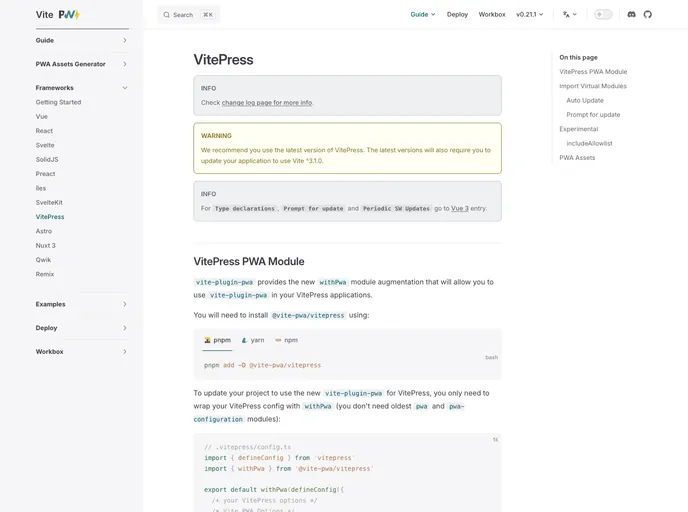
Task: Click the search magnifier icon
Action: pyautogui.click(x=167, y=15)
